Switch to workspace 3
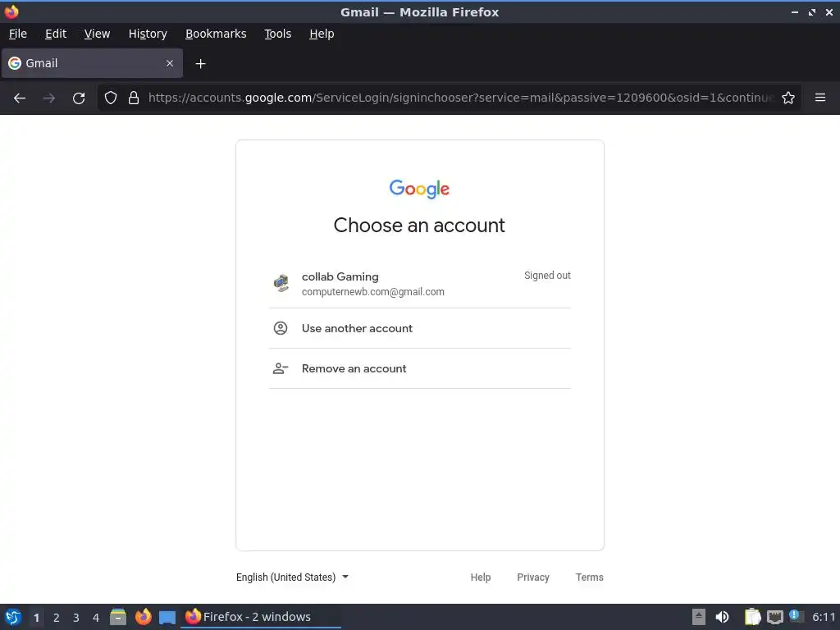This screenshot has height=630, width=840. point(76,617)
